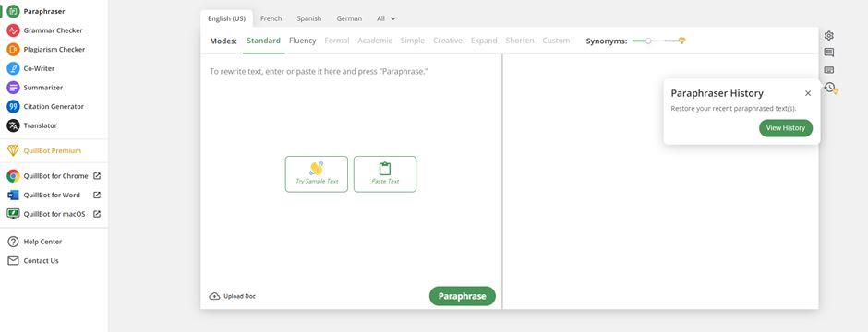868x332 pixels.
Task: Click the Upload Doc cloud icon
Action: pyautogui.click(x=214, y=296)
